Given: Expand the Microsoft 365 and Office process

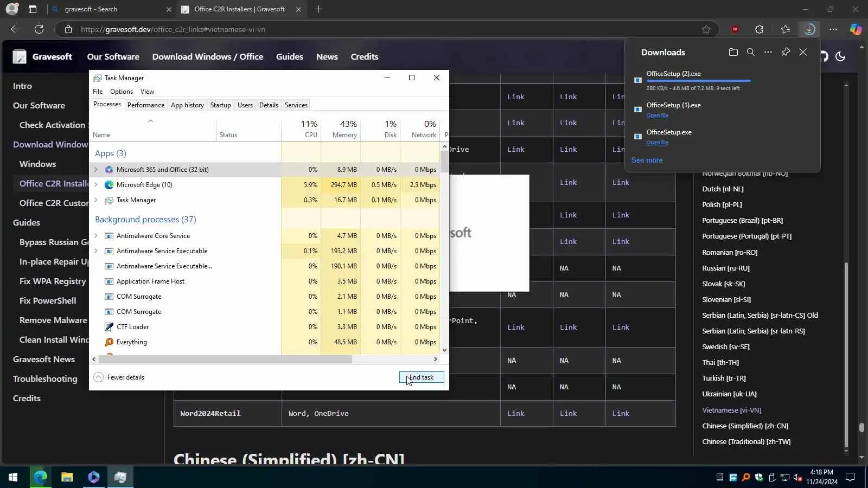Looking at the screenshot, I should 96,170.
